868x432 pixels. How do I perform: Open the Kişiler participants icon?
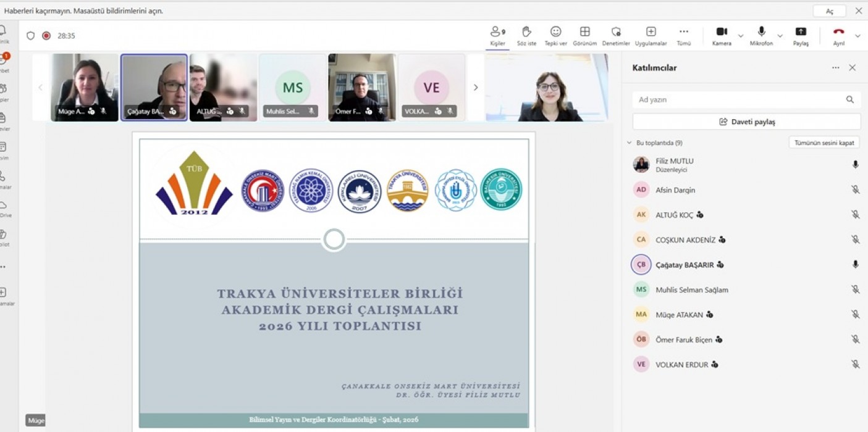pos(497,32)
